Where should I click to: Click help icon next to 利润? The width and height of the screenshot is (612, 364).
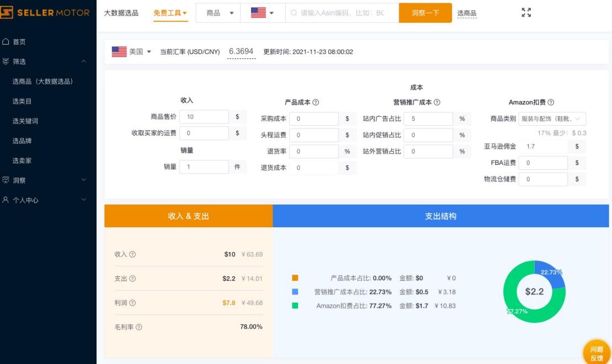pos(132,303)
